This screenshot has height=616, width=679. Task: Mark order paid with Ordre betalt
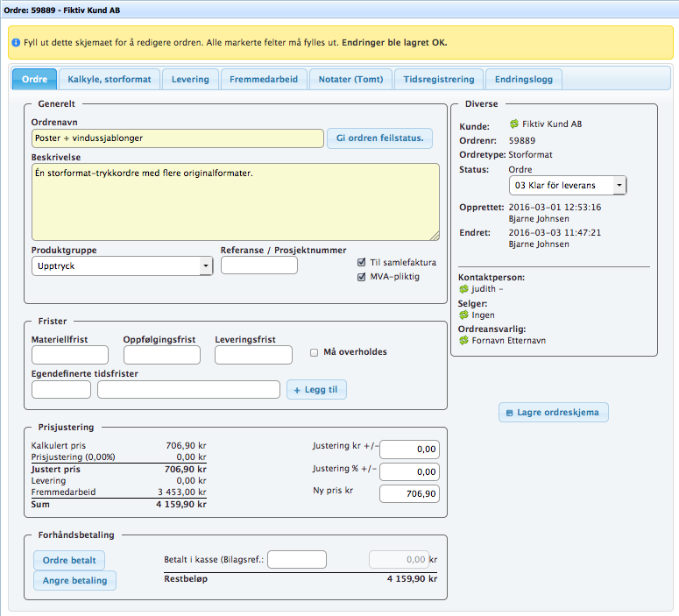[69, 560]
